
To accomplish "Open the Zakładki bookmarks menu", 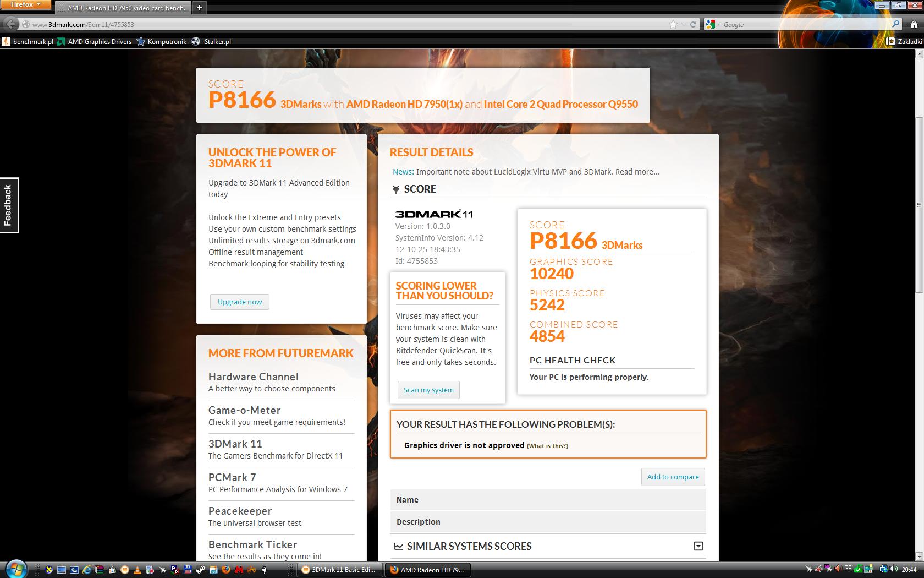I will 905,41.
